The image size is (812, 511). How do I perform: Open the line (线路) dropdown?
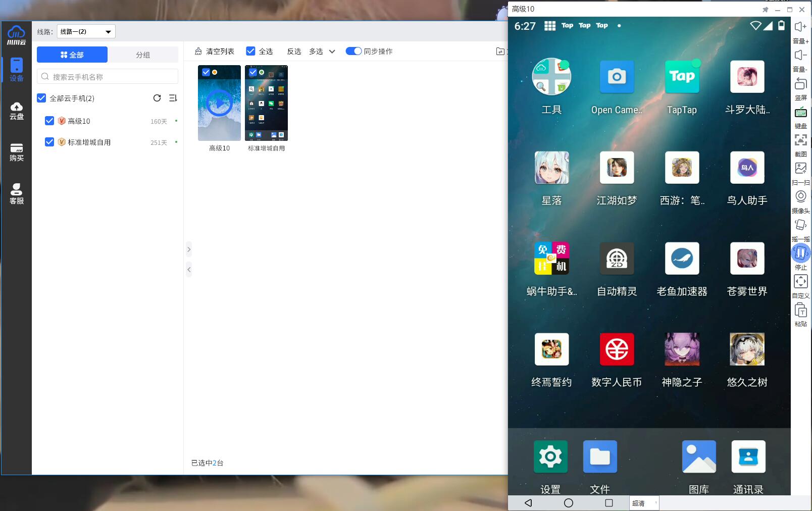[86, 31]
